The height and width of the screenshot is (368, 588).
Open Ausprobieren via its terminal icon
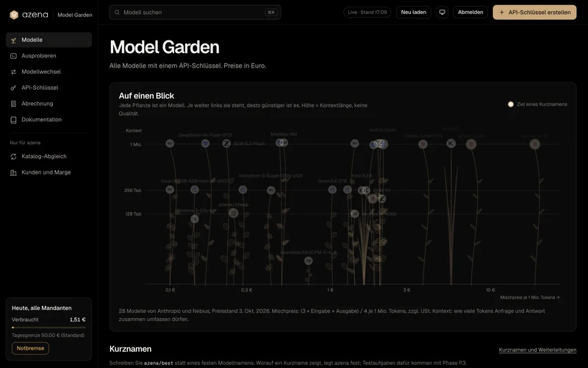[x=13, y=56]
